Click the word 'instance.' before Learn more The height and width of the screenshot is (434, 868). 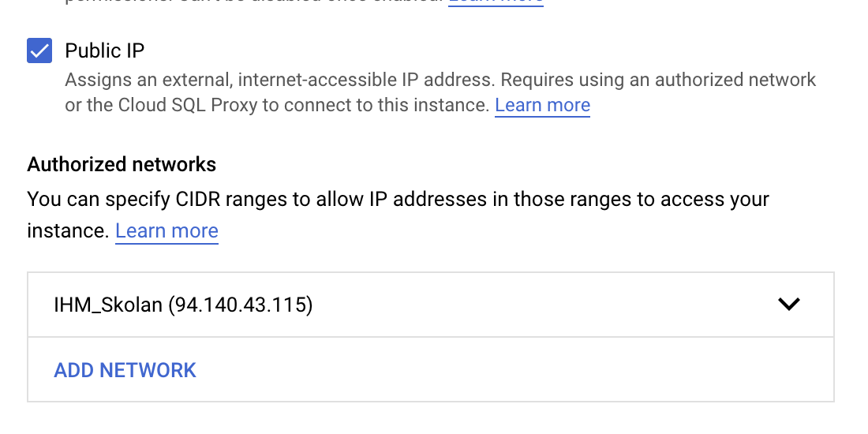(67, 231)
